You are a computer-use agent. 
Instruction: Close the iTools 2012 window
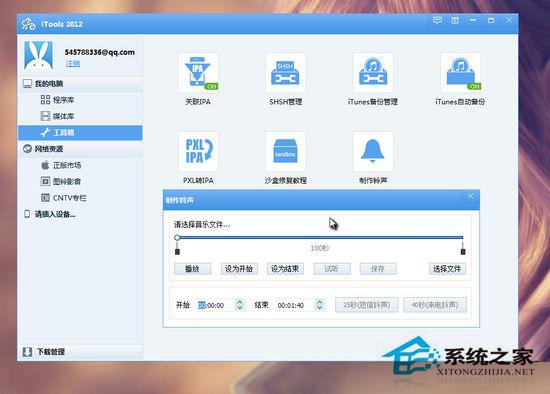coord(509,20)
